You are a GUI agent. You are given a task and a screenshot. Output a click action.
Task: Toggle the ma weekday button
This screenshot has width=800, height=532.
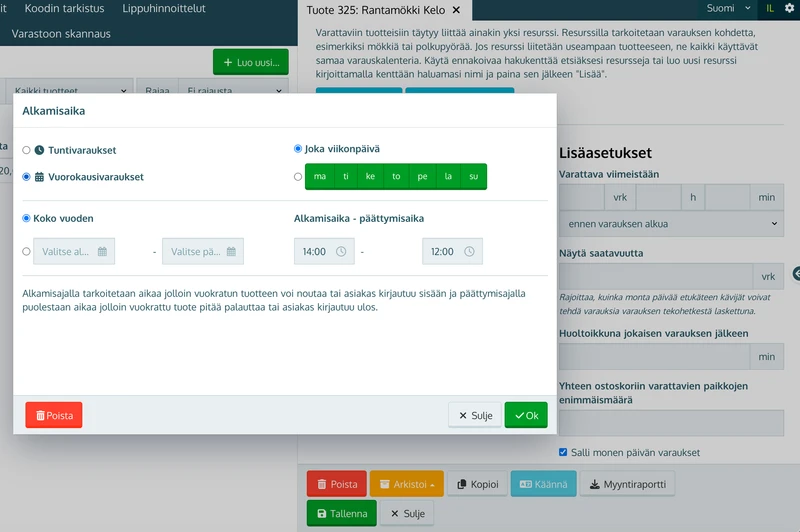[x=320, y=176]
